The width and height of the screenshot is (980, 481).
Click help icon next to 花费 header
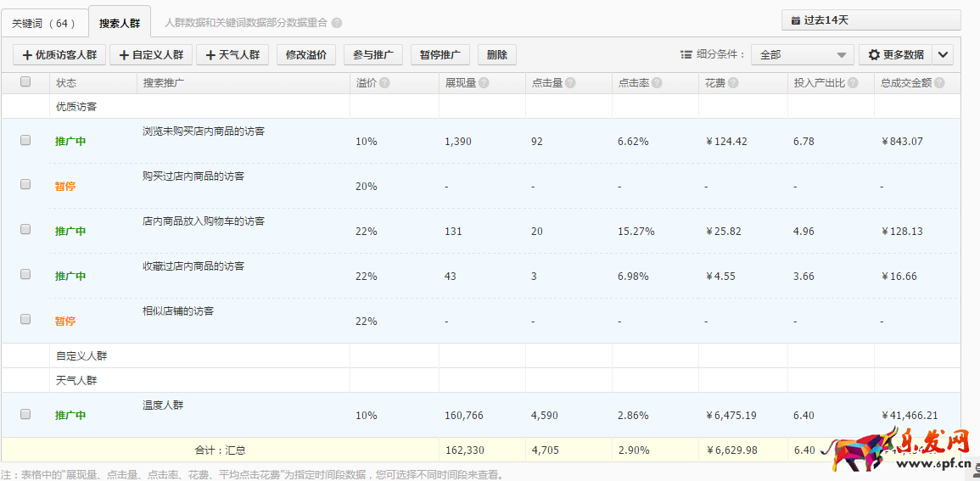732,83
